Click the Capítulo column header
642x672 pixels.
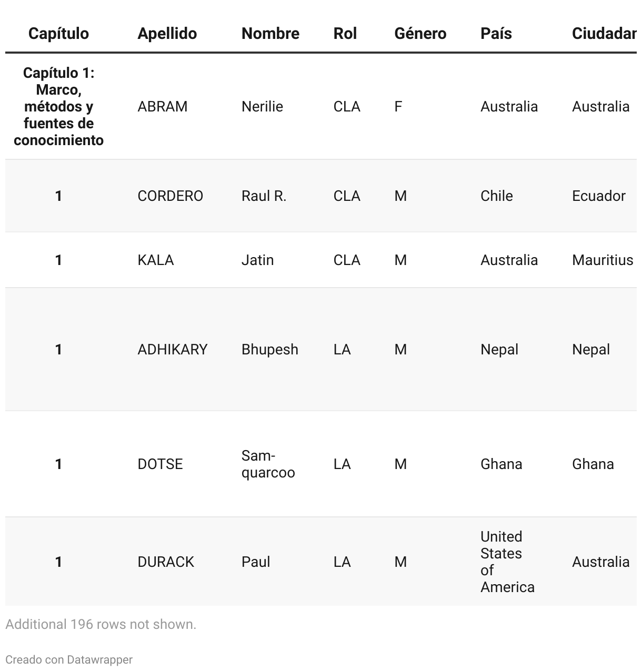(x=58, y=34)
